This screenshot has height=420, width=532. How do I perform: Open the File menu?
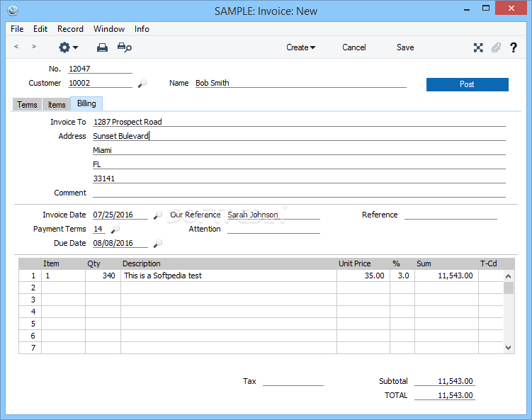click(17, 29)
